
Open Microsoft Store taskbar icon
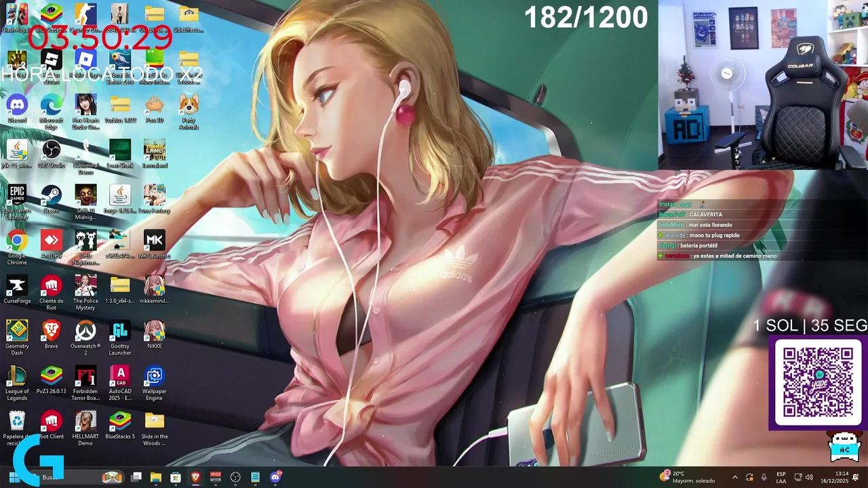(x=176, y=477)
